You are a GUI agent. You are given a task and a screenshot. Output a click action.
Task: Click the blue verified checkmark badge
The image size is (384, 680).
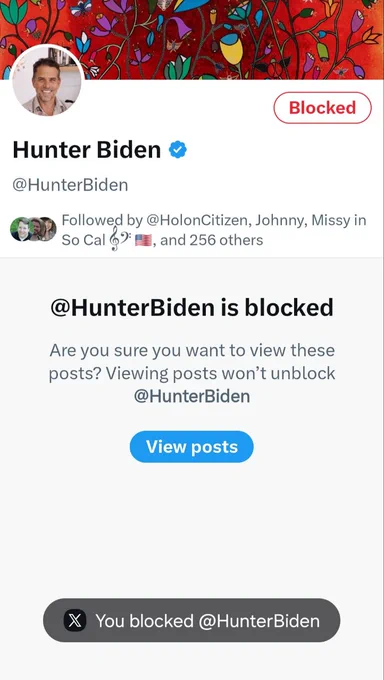177,150
